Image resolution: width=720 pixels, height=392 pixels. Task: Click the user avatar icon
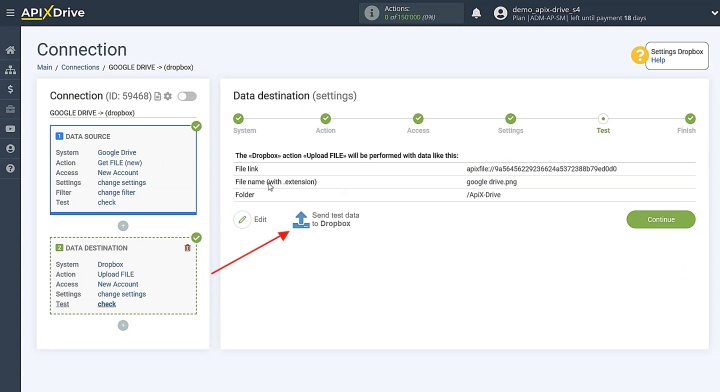coord(501,13)
